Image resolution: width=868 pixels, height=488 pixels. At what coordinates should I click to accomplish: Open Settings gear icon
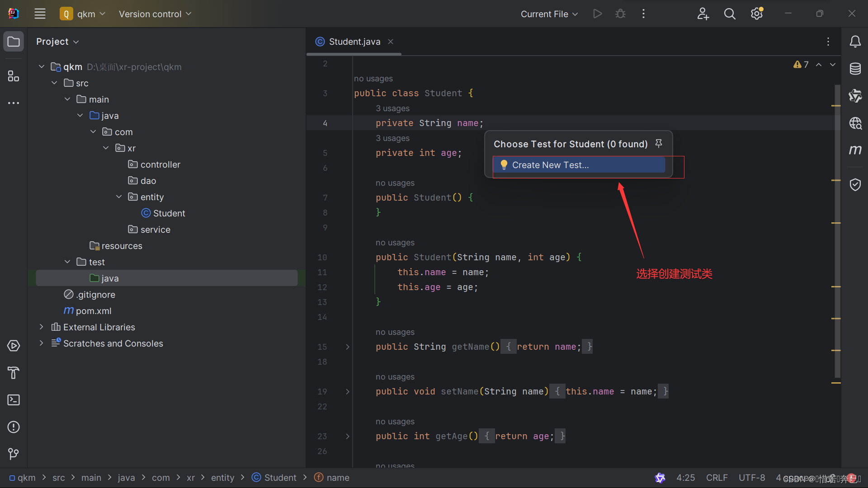pos(756,14)
